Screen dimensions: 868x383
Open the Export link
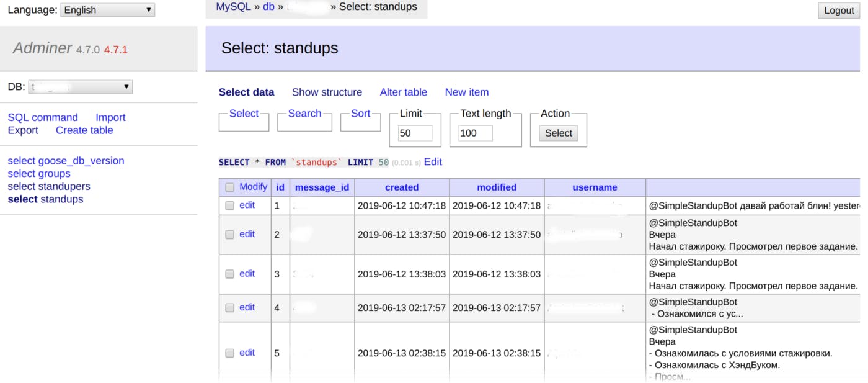coord(23,130)
